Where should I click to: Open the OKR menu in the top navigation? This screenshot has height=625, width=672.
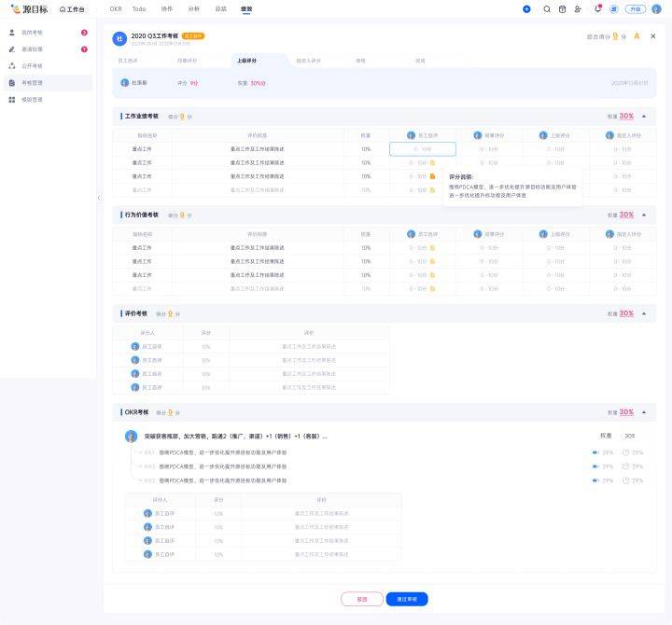tap(116, 8)
